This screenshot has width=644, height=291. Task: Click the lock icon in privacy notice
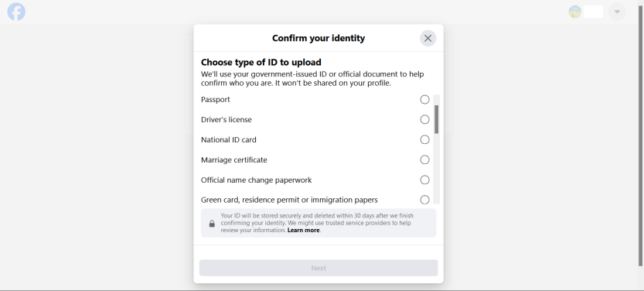click(x=212, y=223)
